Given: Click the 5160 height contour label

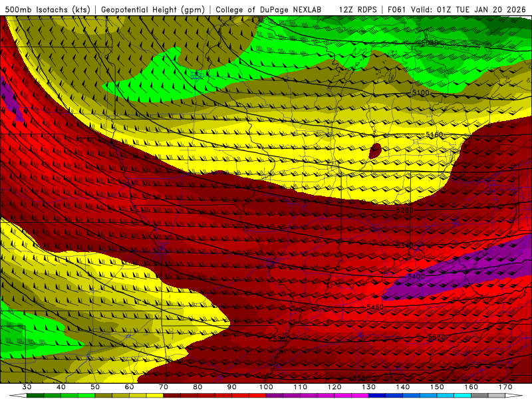Looking at the screenshot, I should pos(434,135).
